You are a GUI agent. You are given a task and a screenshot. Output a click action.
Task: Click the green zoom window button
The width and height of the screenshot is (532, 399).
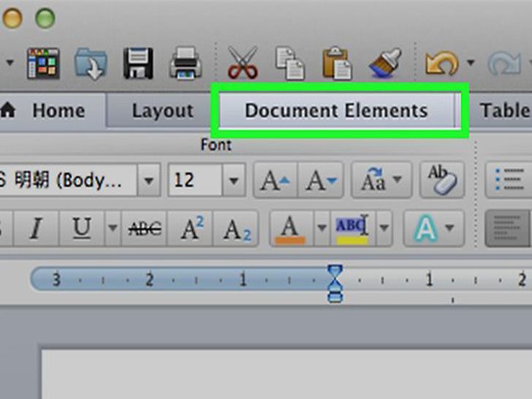[45, 18]
